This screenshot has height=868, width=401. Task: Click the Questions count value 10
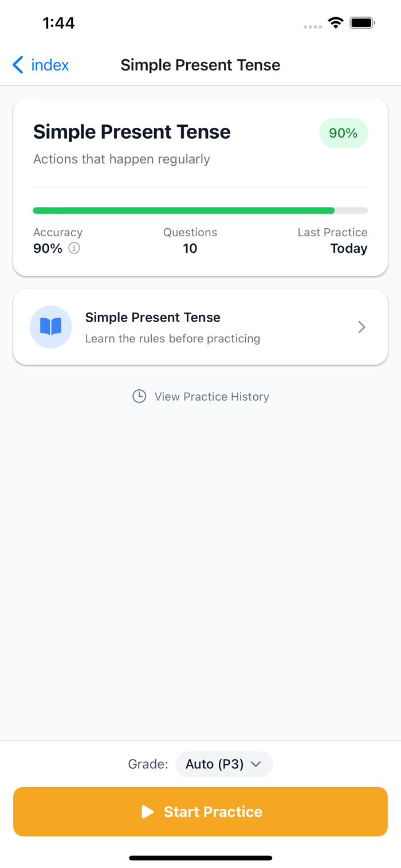(190, 248)
